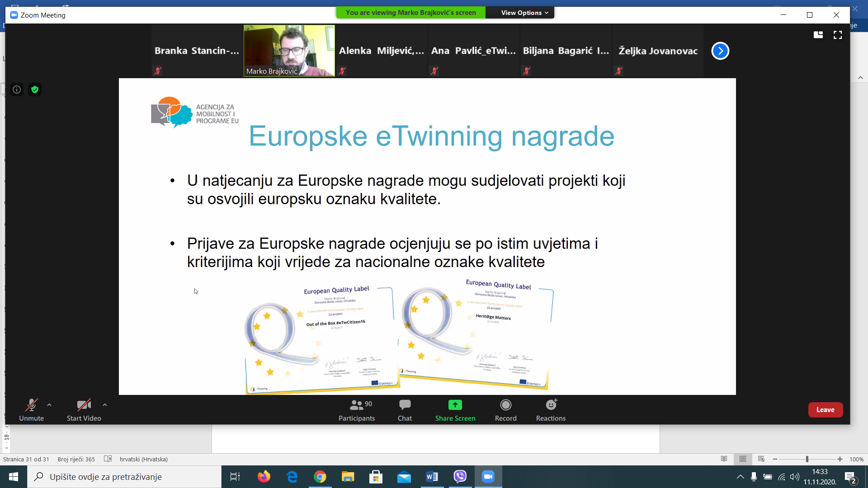Zoom out in Word with minus button

775,459
